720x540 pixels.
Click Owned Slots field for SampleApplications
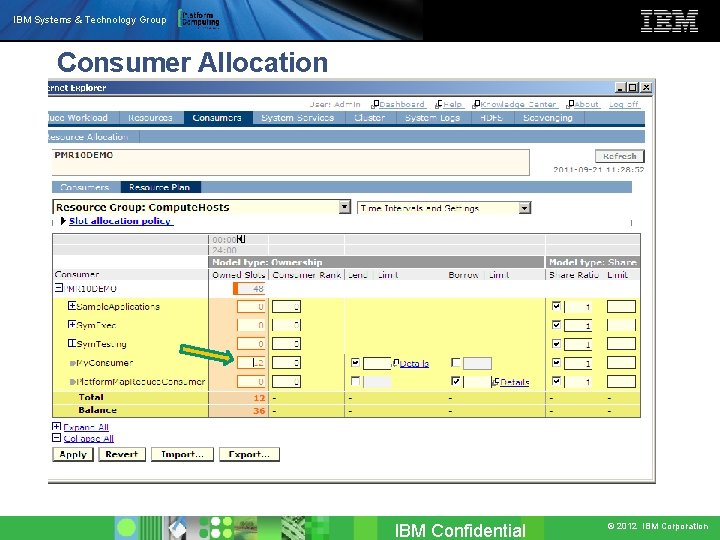251,307
